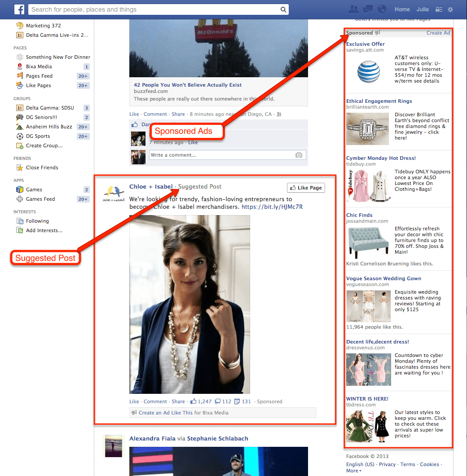Click the DG Sports soccer ball icon
Viewport: 467px width, 476px height.
tap(20, 137)
